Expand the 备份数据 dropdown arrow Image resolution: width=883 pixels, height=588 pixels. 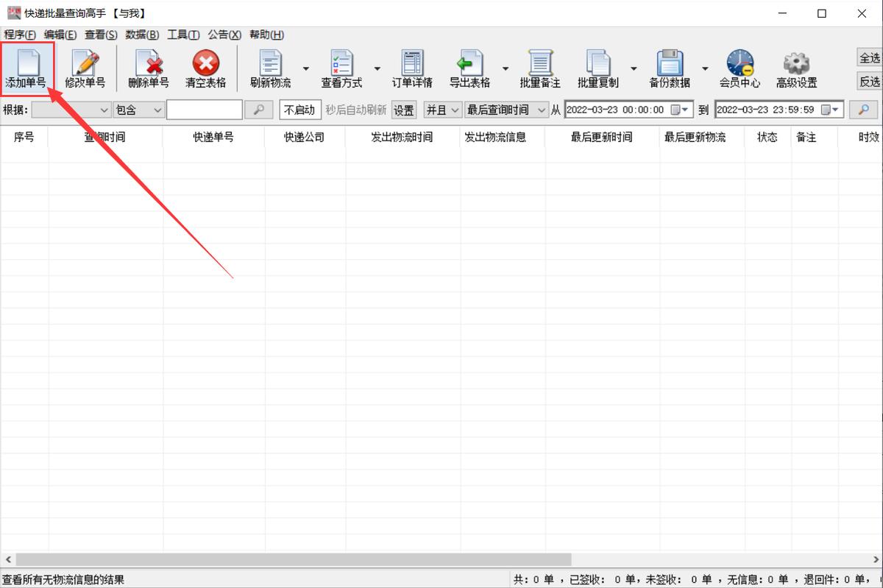click(704, 68)
